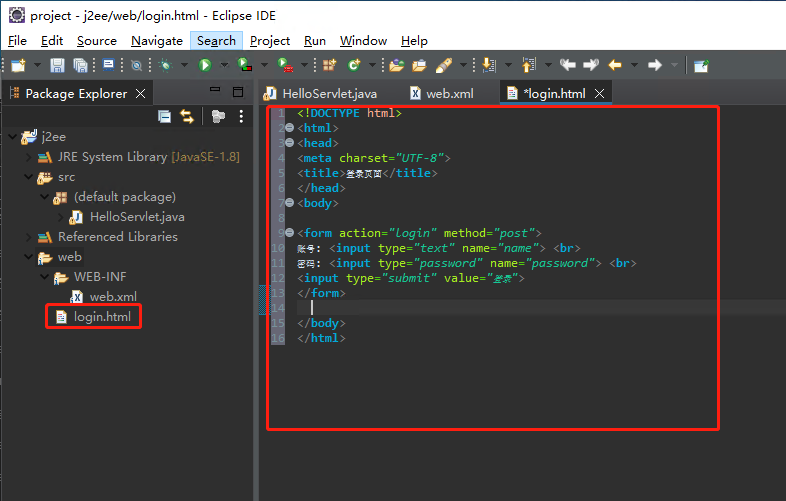Viewport: 786px width, 501px height.
Task: Expand JRE System Library node
Action: [29, 157]
